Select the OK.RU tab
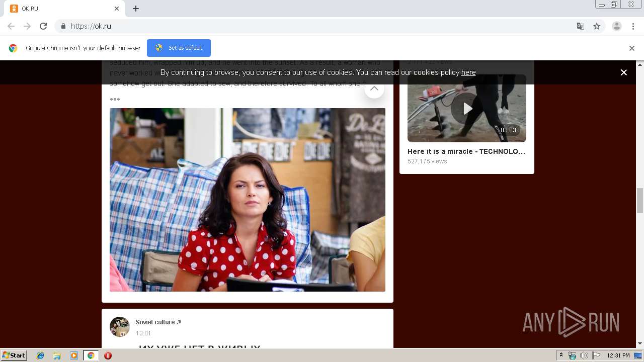Viewport: 644px width, 362px height. [65, 9]
